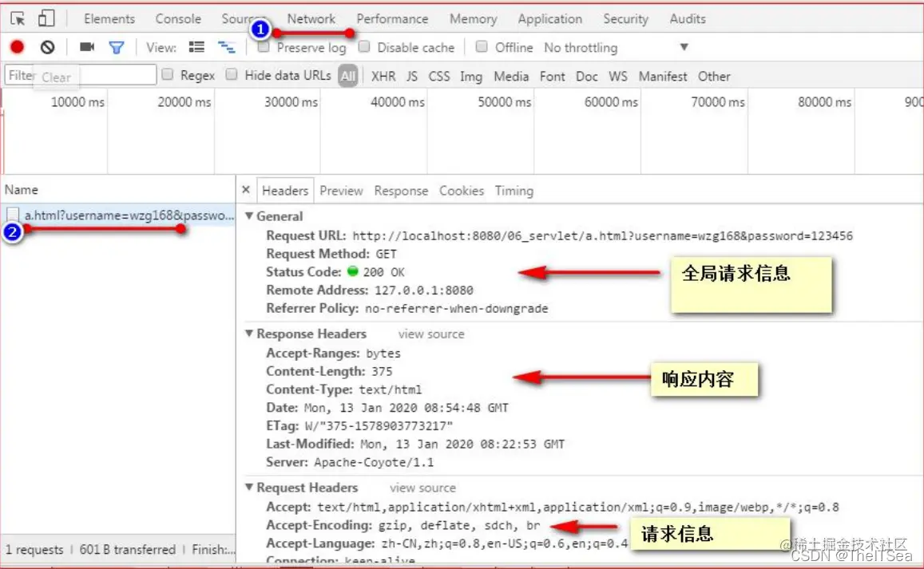This screenshot has width=924, height=569.
Task: Open the Audits tab
Action: pos(687,19)
